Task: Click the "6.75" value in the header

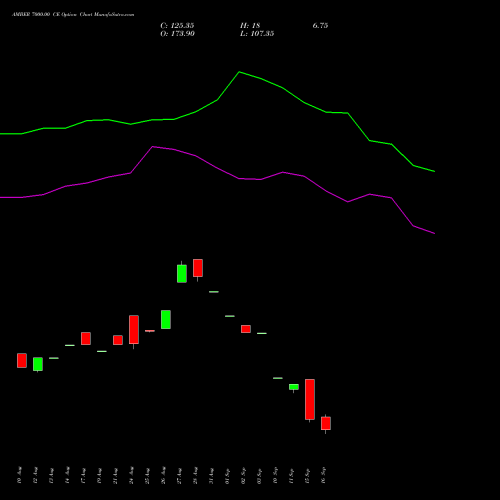Action: [x=320, y=26]
